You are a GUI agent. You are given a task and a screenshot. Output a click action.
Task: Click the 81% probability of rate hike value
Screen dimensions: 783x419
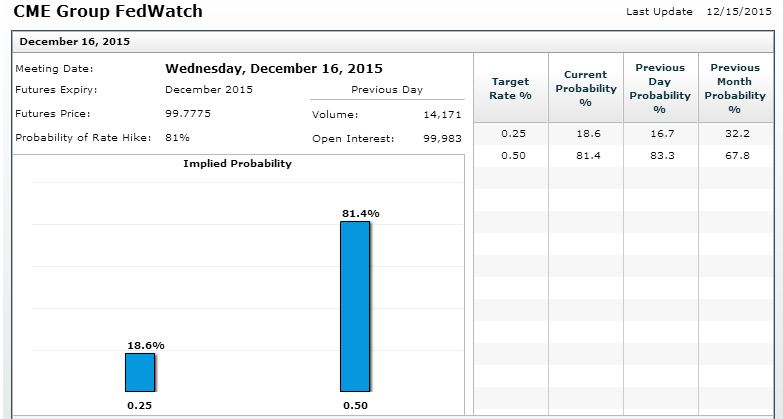coord(177,137)
